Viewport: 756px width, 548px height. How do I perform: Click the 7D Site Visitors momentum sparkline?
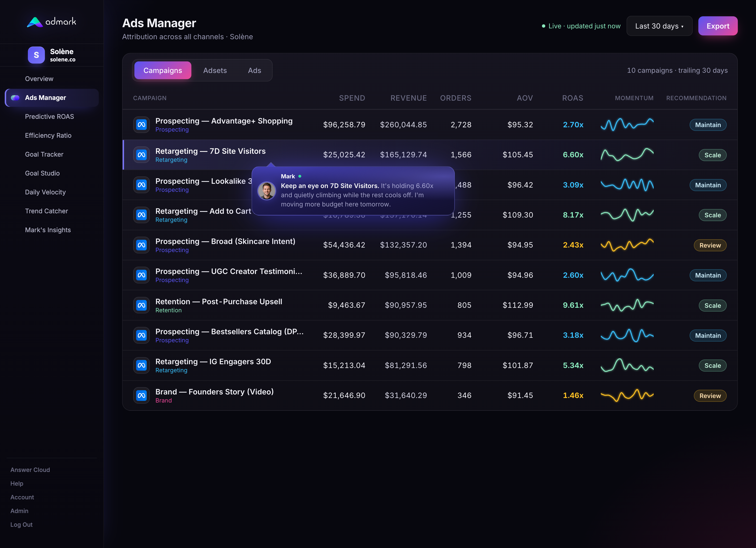pyautogui.click(x=627, y=155)
